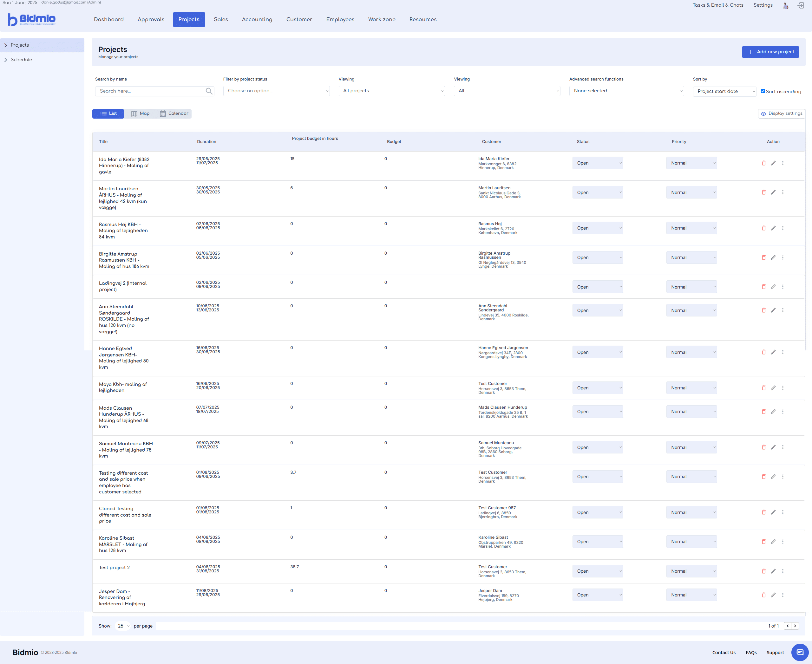Switch to the Calendar view tab

click(x=174, y=114)
